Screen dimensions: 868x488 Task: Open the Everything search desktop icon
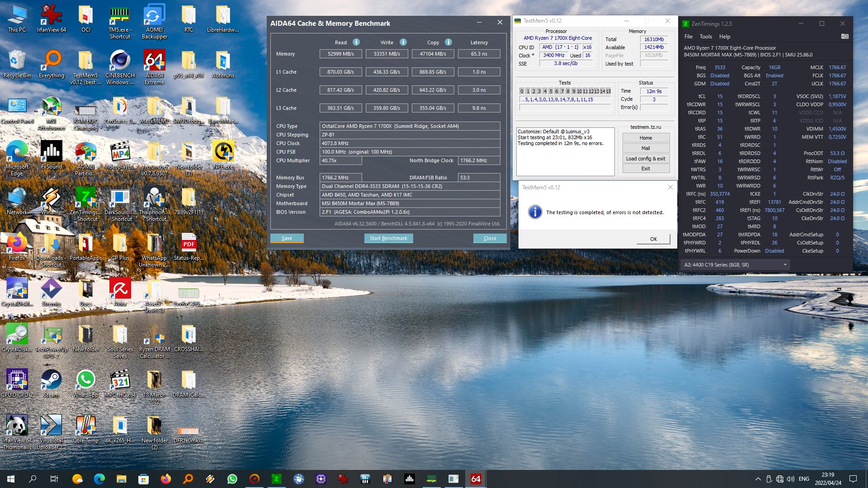pyautogui.click(x=52, y=64)
